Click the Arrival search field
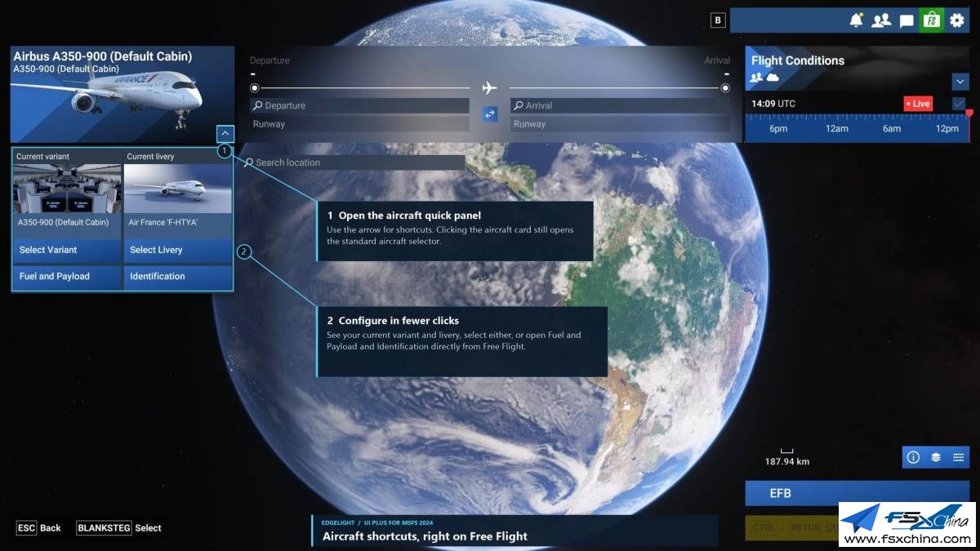Screen dimensions: 980x551 (x=621, y=105)
